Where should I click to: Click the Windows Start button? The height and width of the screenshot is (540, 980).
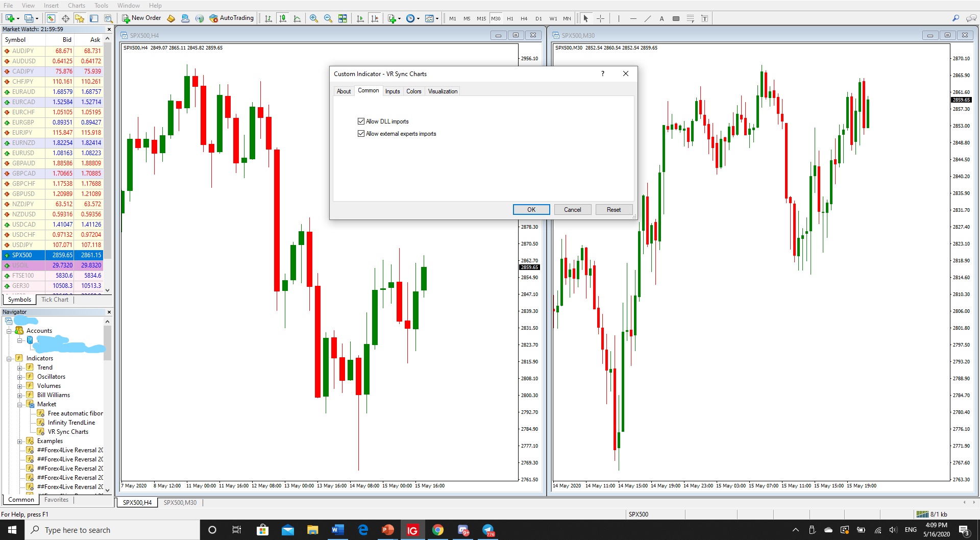click(x=12, y=530)
